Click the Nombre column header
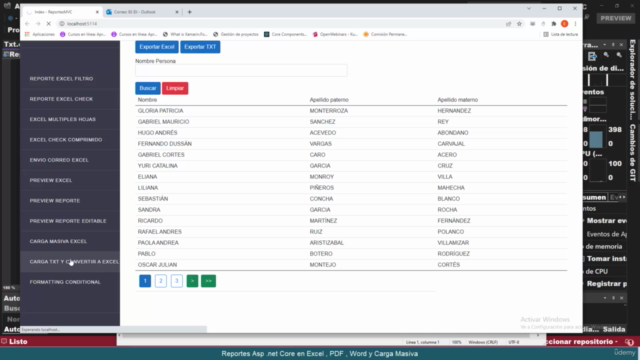The image size is (640, 360). tap(147, 100)
